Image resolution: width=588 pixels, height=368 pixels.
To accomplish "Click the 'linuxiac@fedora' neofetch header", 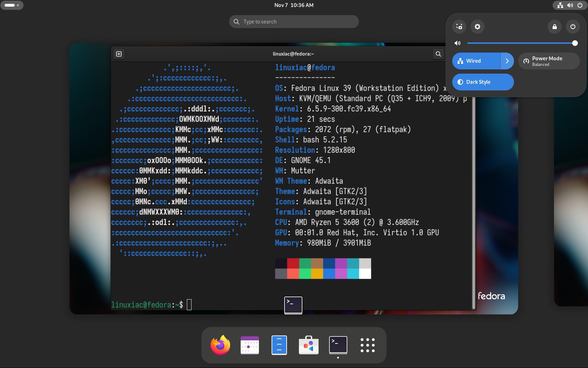I will pos(305,68).
